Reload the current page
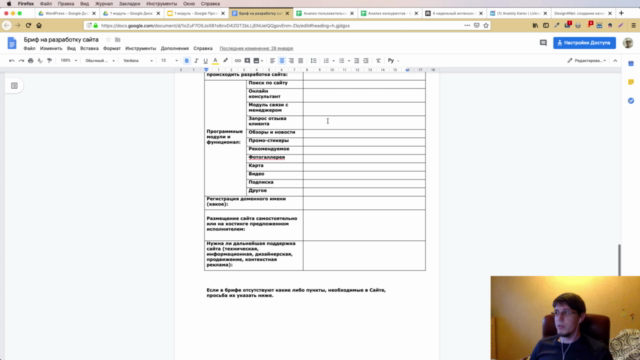Viewport: 640px width, 360px height. click(28, 25)
